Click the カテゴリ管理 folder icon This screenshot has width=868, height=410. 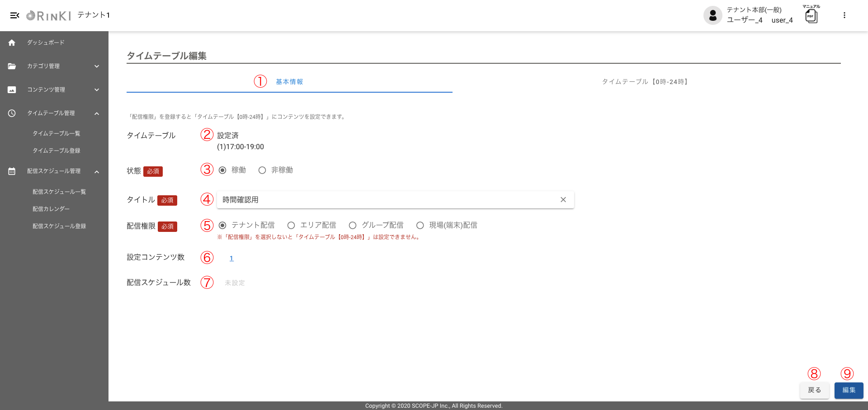pos(12,66)
